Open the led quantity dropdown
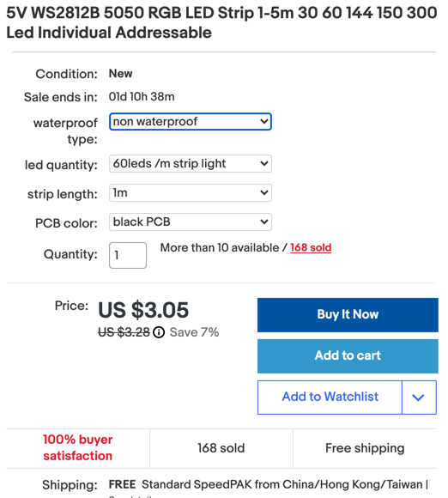The width and height of the screenshot is (448, 498). [x=191, y=163]
